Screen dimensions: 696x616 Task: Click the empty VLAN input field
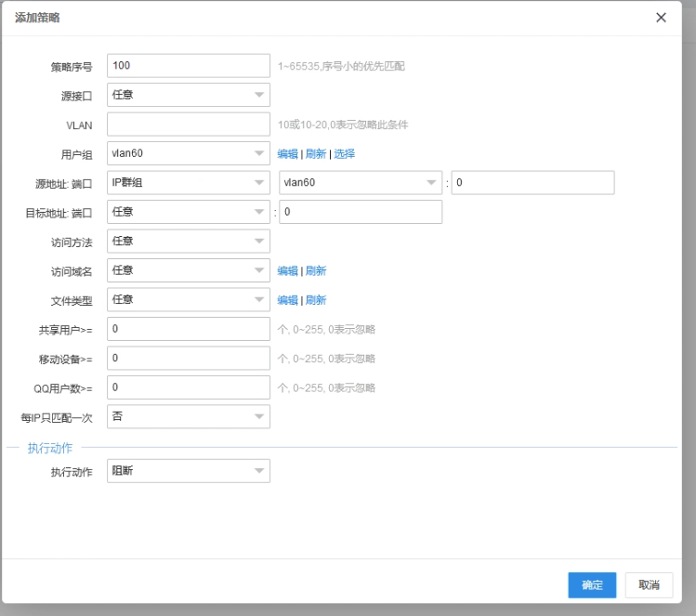(189, 125)
